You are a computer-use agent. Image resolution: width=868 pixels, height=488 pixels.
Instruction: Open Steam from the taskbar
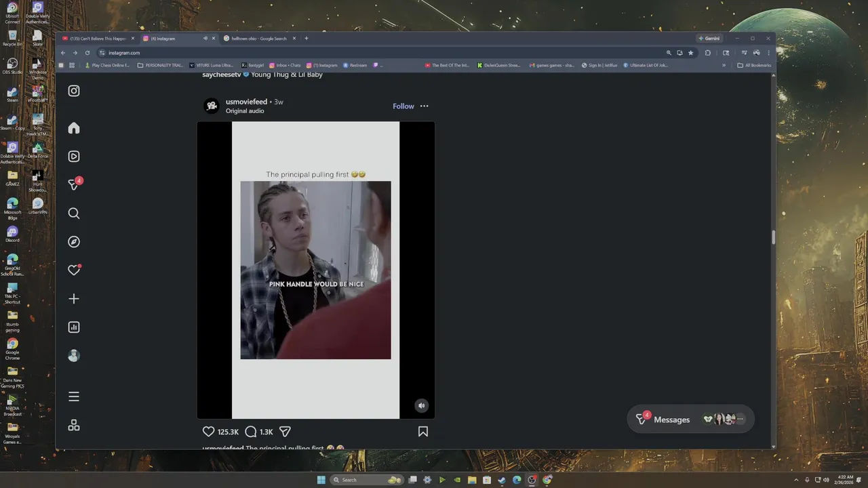click(502, 480)
